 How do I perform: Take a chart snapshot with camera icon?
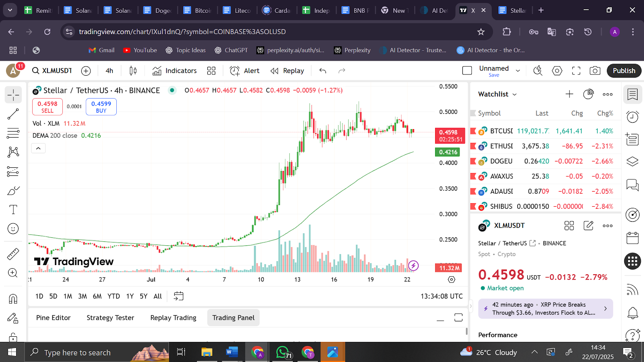point(595,71)
